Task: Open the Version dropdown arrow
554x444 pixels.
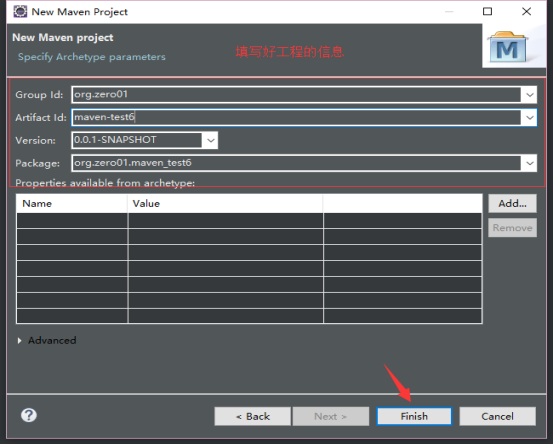Action: [211, 140]
